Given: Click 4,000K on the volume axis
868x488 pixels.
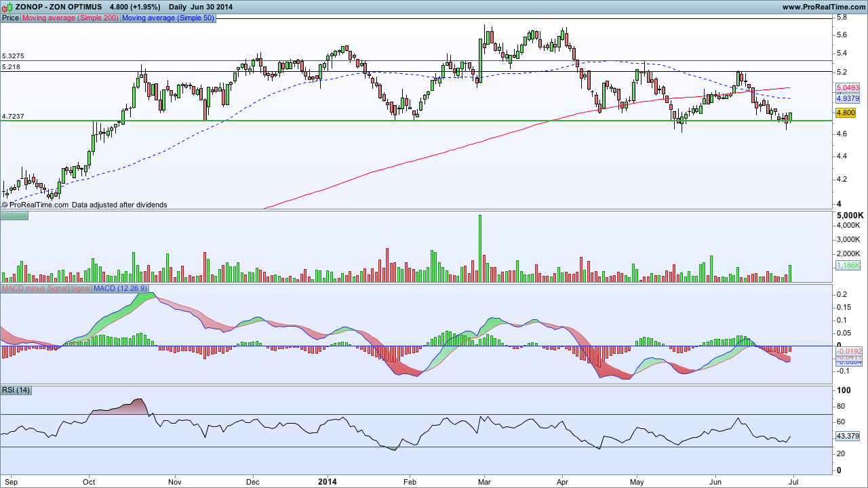Looking at the screenshot, I should click(850, 225).
